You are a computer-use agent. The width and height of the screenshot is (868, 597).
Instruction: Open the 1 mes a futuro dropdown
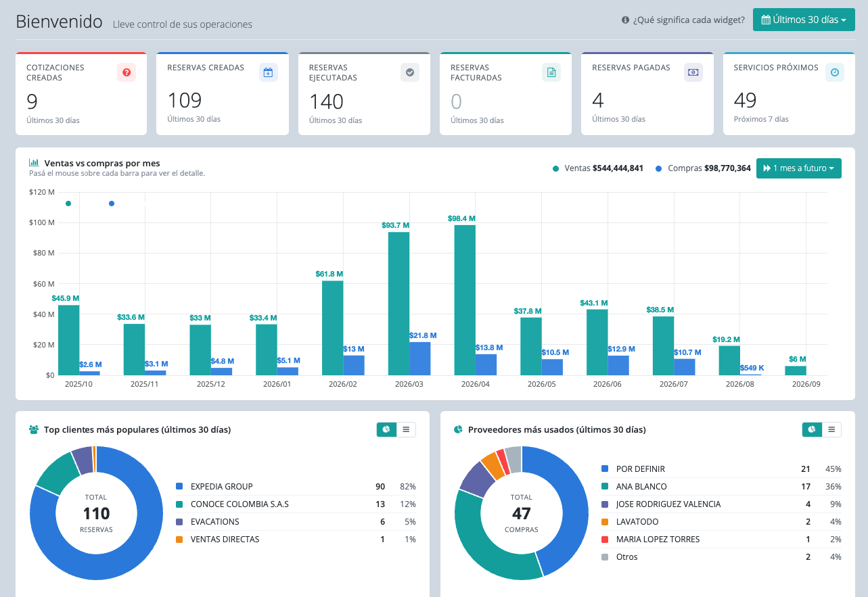click(x=799, y=168)
